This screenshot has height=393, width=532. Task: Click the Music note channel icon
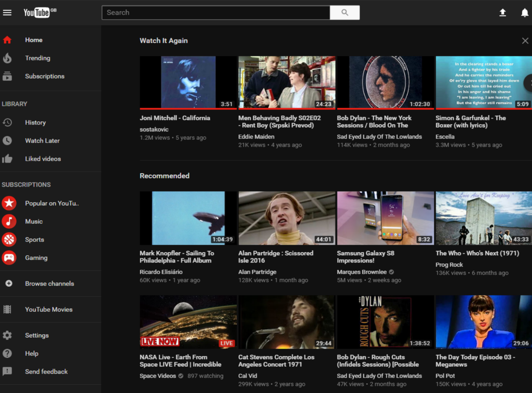(x=9, y=221)
